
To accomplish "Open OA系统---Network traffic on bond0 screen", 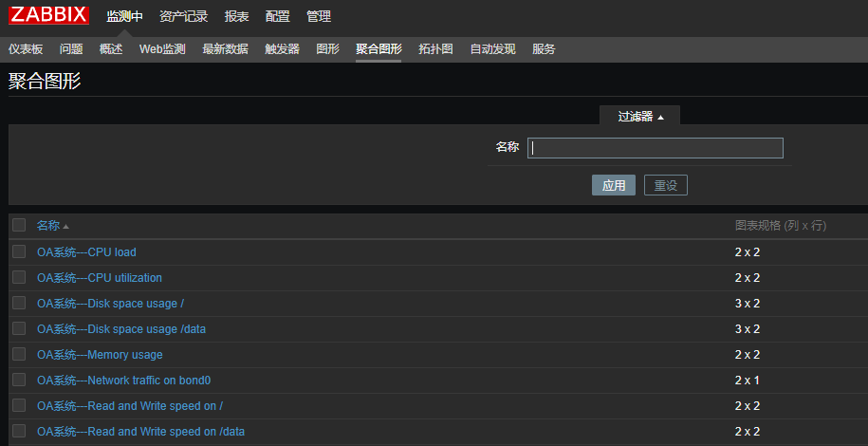I will [124, 381].
